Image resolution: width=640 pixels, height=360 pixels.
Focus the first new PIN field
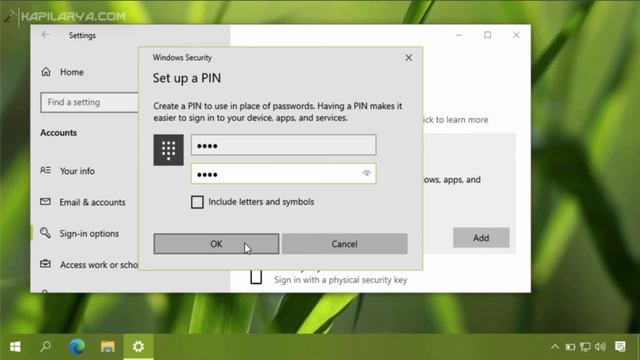284,145
